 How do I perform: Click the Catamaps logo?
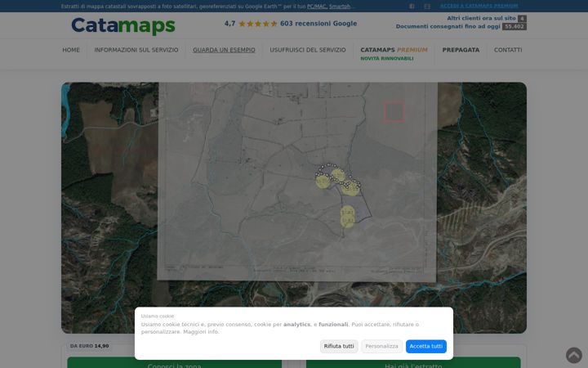pos(123,26)
